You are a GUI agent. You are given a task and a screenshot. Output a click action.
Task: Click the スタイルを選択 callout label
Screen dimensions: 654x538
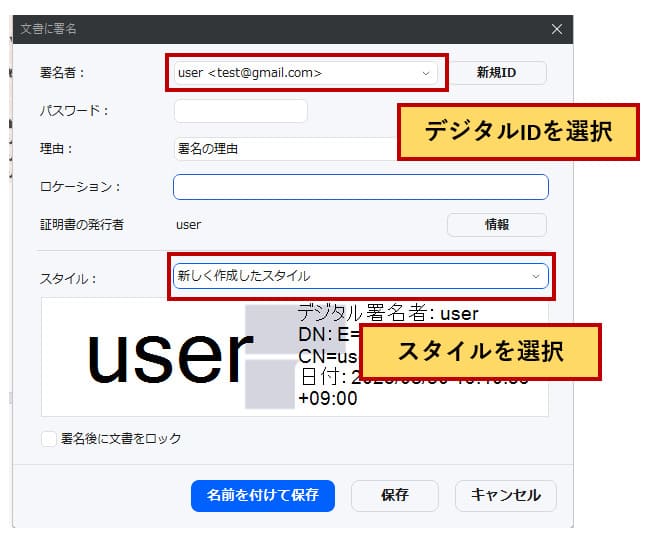[480, 352]
